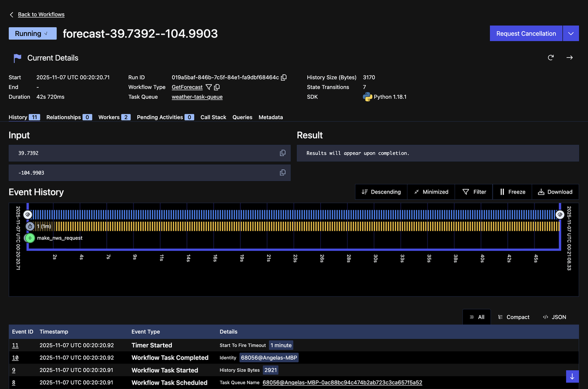The width and height of the screenshot is (588, 389).
Task: Open the Angelas-MBP task queue name link
Action: tap(342, 383)
